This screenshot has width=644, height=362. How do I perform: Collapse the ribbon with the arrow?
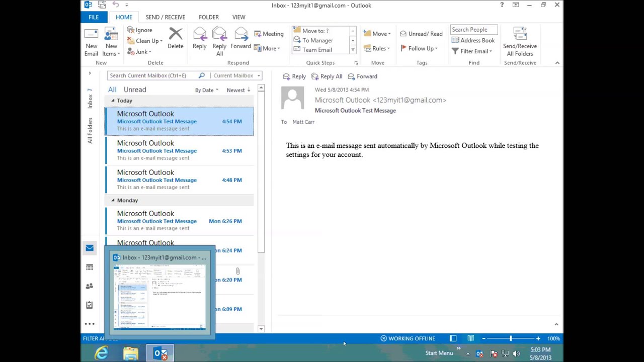coord(557,63)
